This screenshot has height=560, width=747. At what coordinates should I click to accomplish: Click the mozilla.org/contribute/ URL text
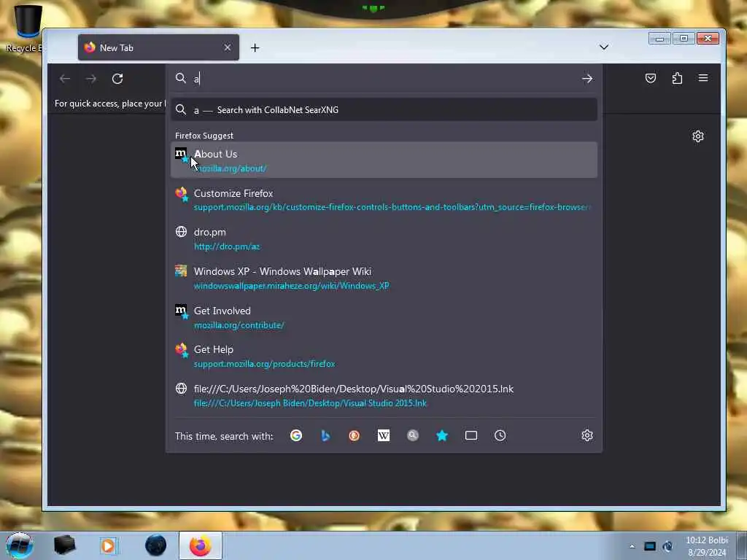(x=239, y=325)
